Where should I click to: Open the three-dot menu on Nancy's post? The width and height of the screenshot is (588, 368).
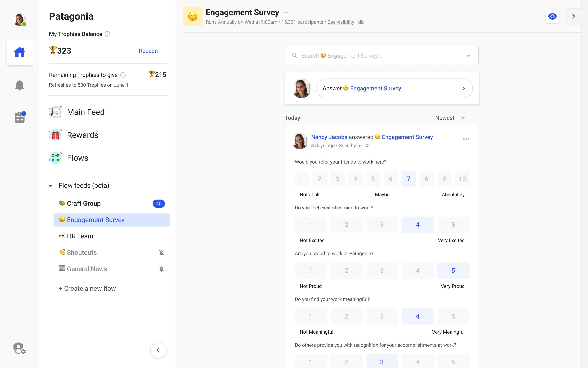click(466, 139)
